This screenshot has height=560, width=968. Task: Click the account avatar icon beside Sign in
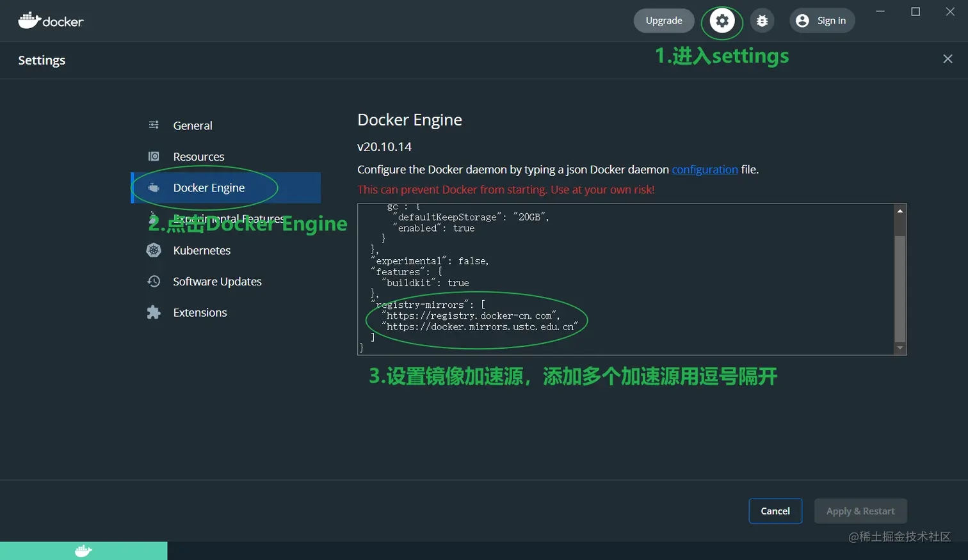coord(802,20)
